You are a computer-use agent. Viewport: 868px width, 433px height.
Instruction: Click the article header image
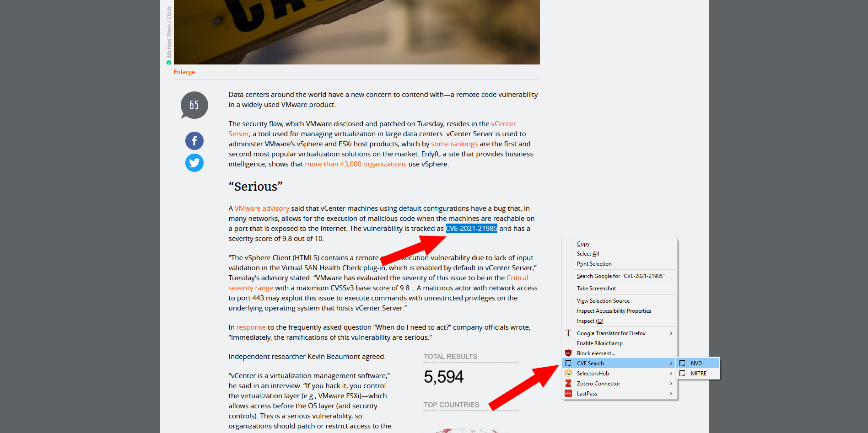tap(357, 32)
